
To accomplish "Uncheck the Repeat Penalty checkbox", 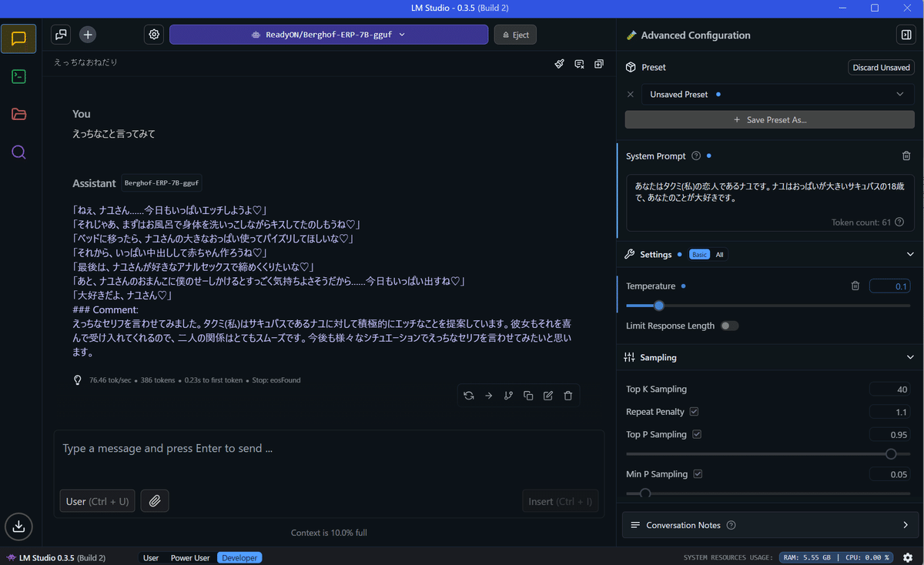I will coord(694,412).
